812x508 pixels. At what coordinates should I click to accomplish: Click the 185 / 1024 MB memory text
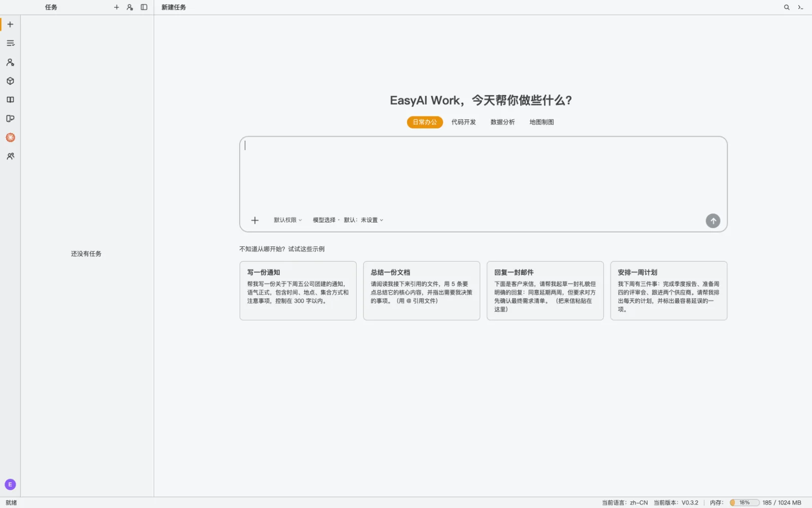(782, 502)
